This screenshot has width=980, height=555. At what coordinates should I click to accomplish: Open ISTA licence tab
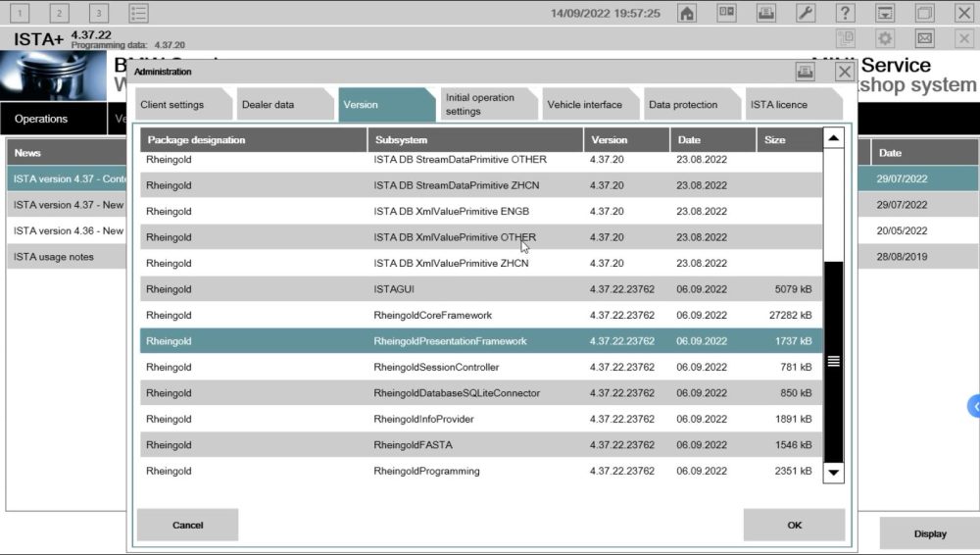pos(793,105)
